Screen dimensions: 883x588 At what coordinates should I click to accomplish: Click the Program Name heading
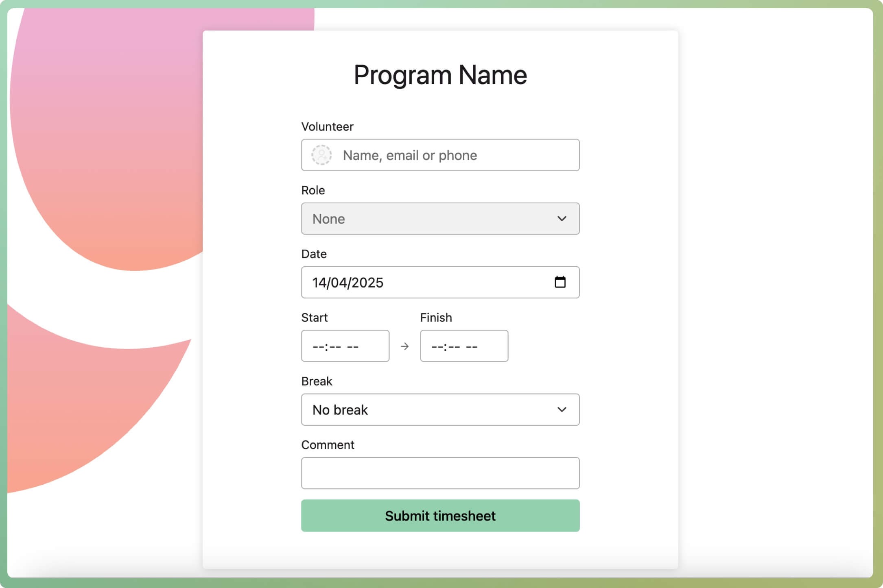[440, 75]
